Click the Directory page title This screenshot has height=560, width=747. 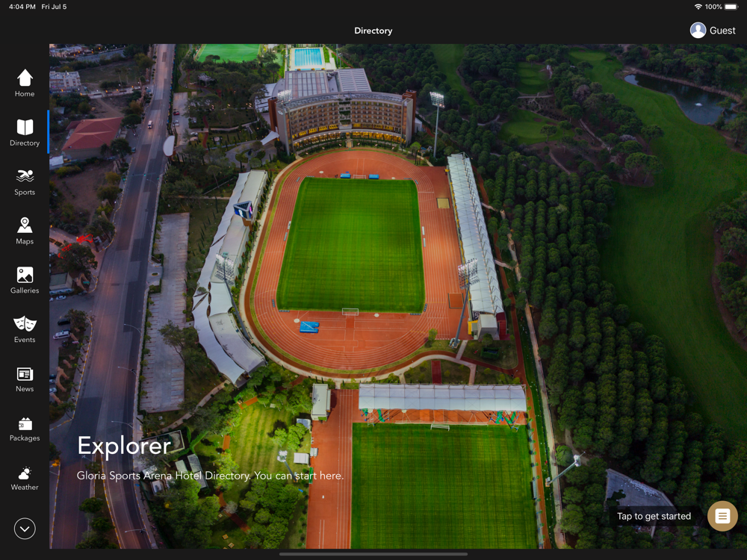[x=373, y=31]
